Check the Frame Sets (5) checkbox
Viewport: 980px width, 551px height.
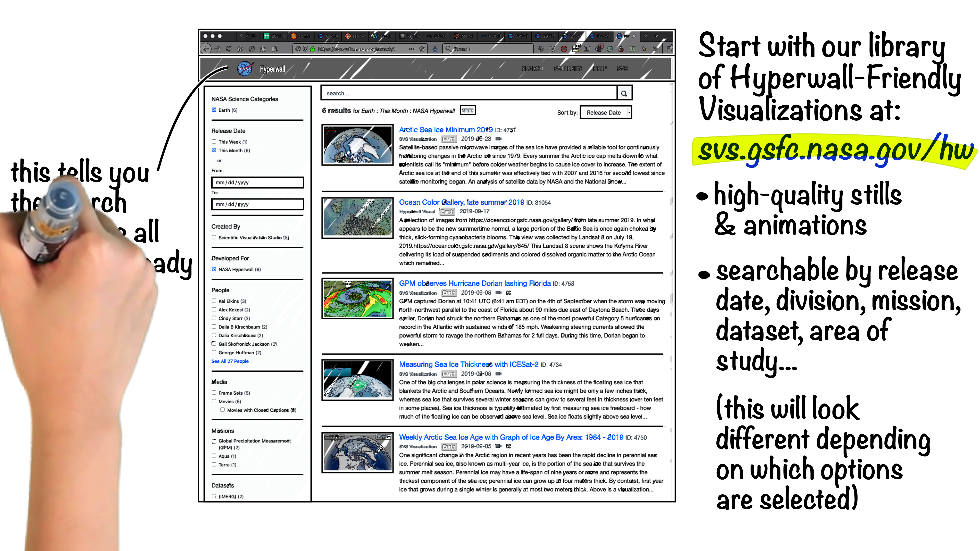[214, 393]
